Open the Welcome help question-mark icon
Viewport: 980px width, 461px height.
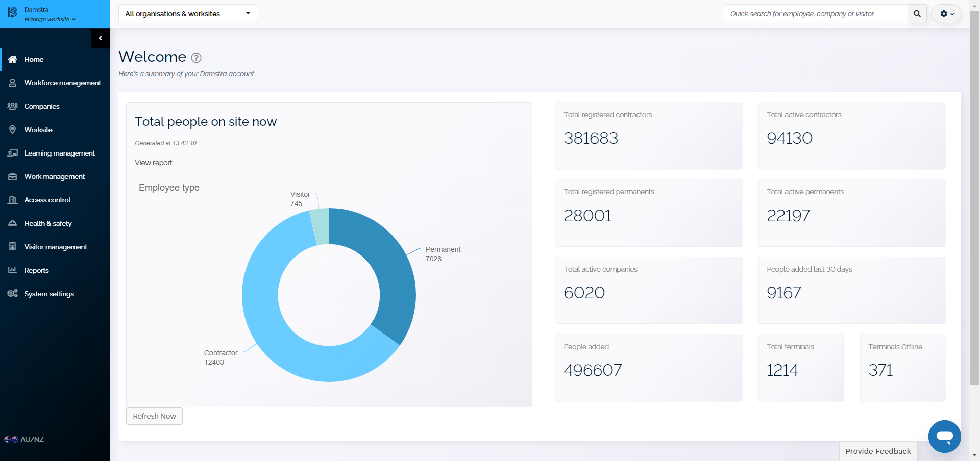coord(196,58)
